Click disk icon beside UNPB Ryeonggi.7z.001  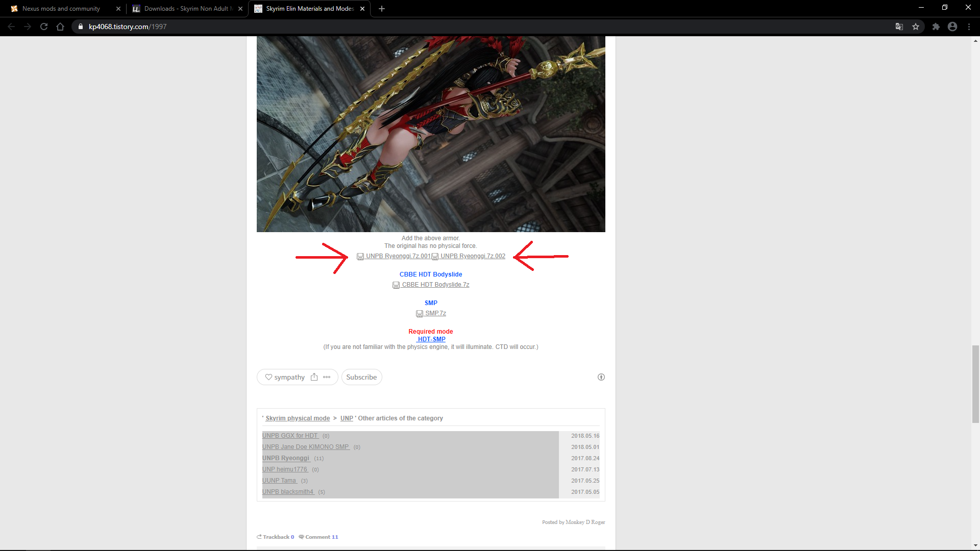pos(360,257)
